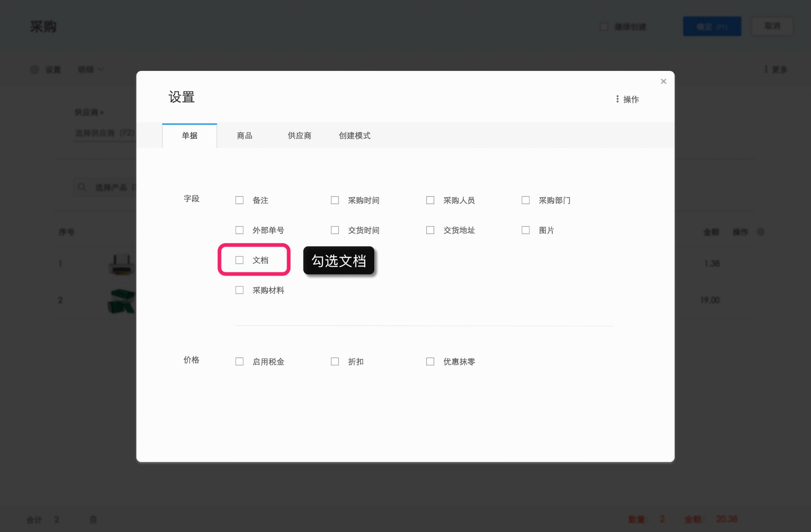
Task: Toggle the 继续创建 checkbox in background
Action: click(604, 27)
